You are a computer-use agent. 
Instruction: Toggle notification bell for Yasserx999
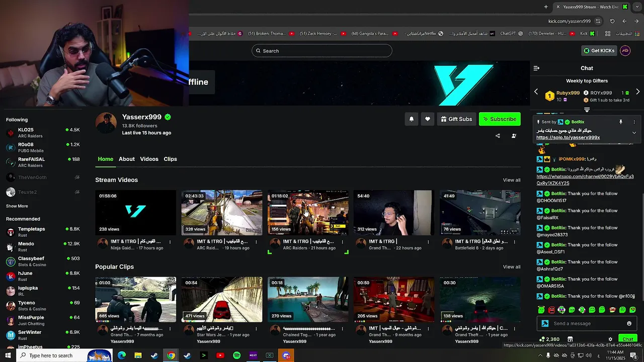(x=411, y=119)
